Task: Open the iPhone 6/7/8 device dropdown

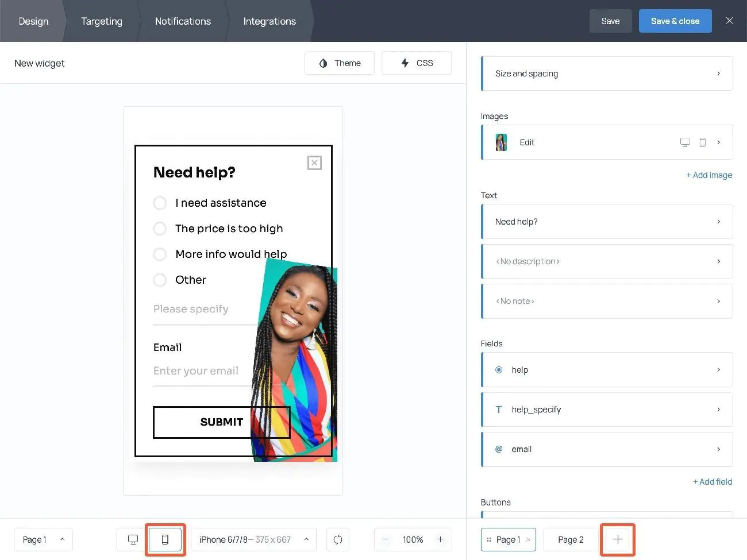Action: point(253,539)
